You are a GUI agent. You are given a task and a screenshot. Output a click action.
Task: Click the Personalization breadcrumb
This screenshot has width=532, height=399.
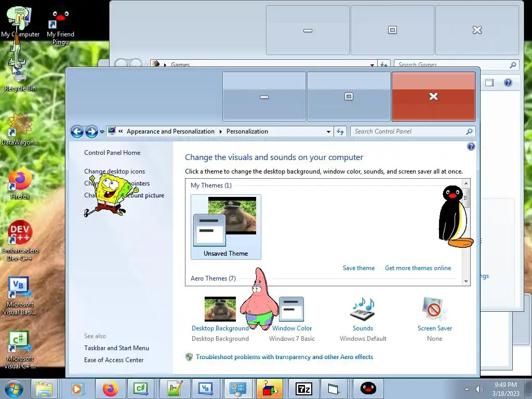tap(247, 131)
